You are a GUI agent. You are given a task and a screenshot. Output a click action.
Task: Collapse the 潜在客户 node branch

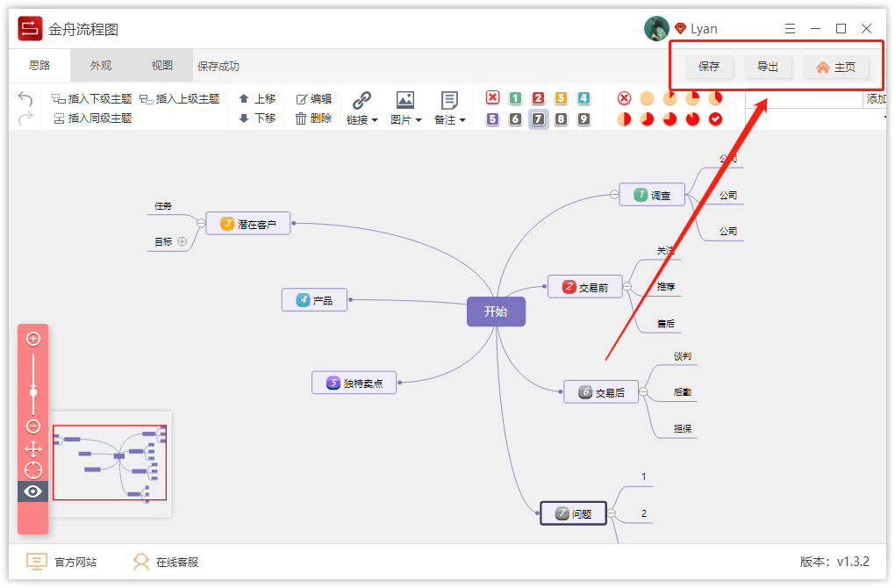click(201, 223)
